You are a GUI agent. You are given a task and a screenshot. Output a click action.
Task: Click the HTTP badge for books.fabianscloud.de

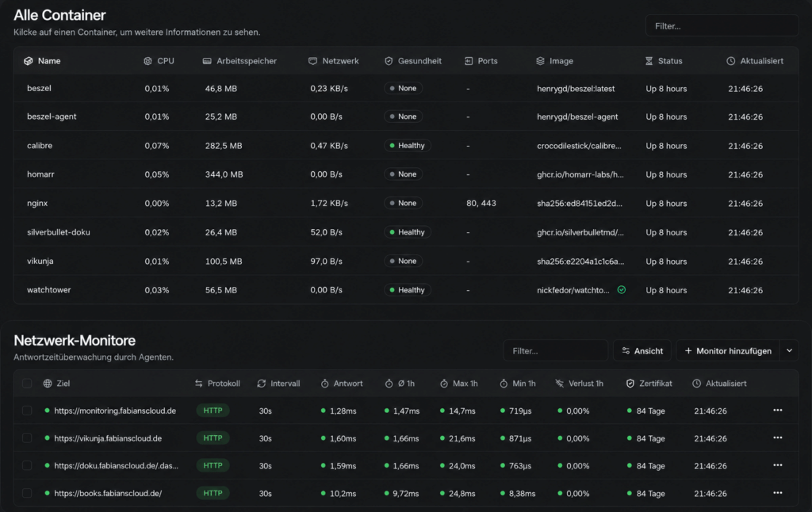click(213, 493)
